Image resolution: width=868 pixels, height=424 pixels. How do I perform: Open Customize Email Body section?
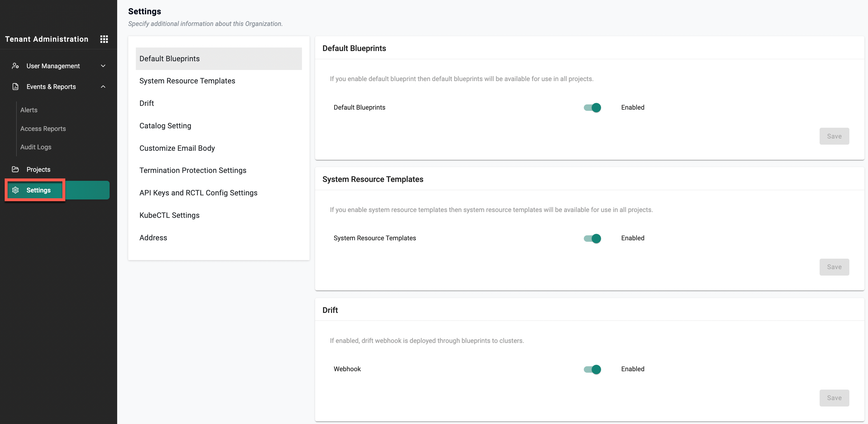click(x=177, y=148)
